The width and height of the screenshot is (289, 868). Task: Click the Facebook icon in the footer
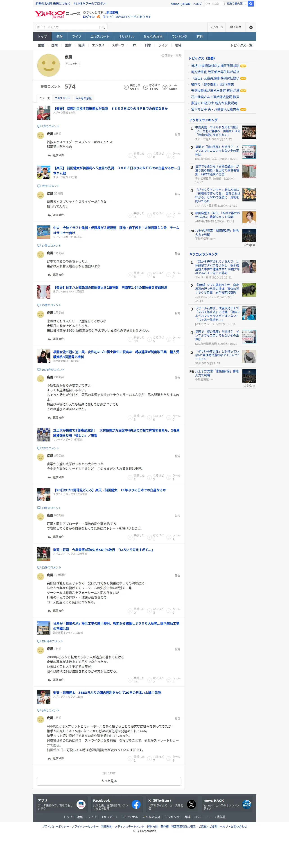136,805
